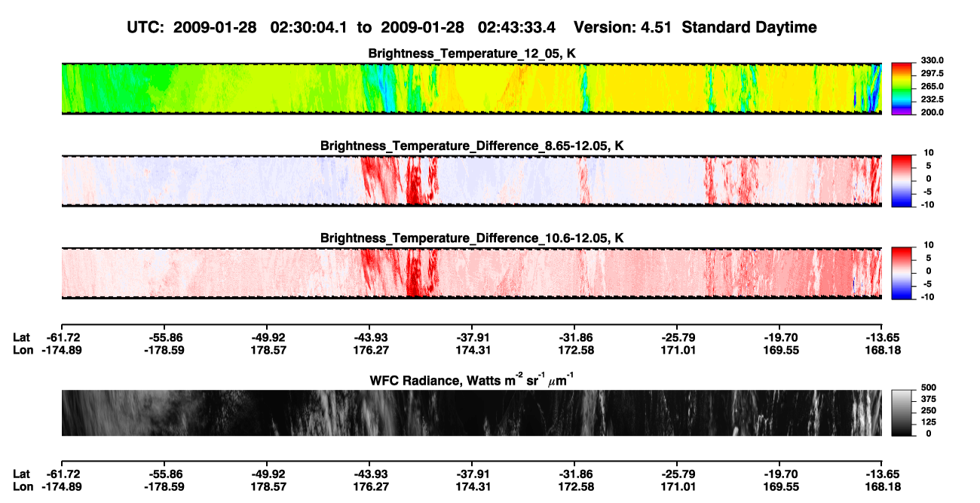Screen dimensions: 980x503
Task: Click the grayscale colorbar for WFC Radiance
Action: [902, 413]
